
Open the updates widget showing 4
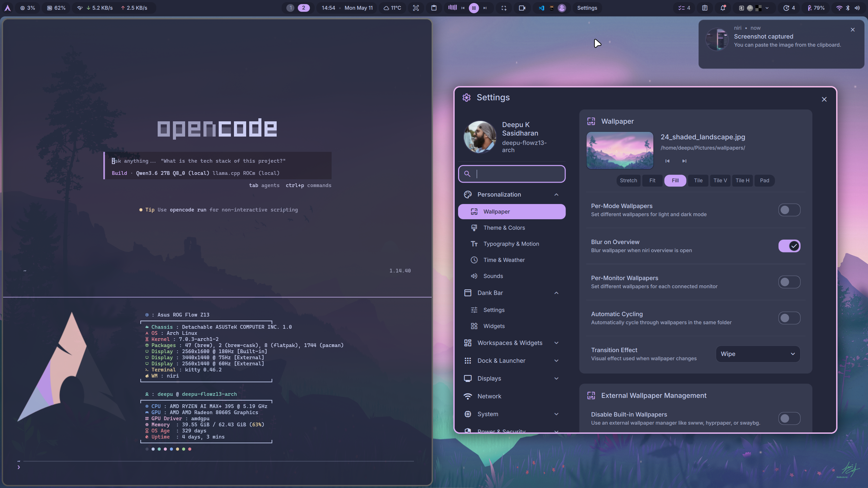[789, 8]
